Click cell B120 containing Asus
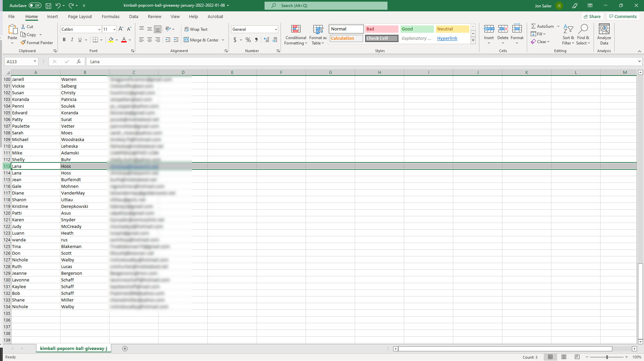 (85, 213)
